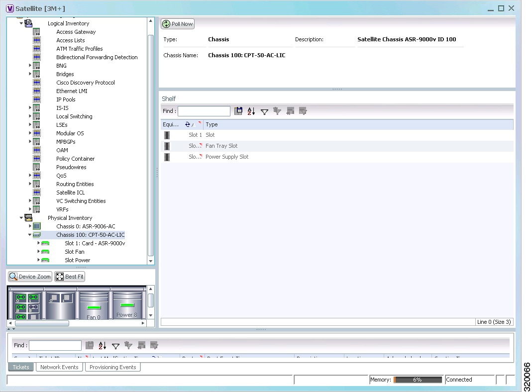Click the inventory tree scroll-down arrow
The height and width of the screenshot is (392, 532).
click(151, 261)
